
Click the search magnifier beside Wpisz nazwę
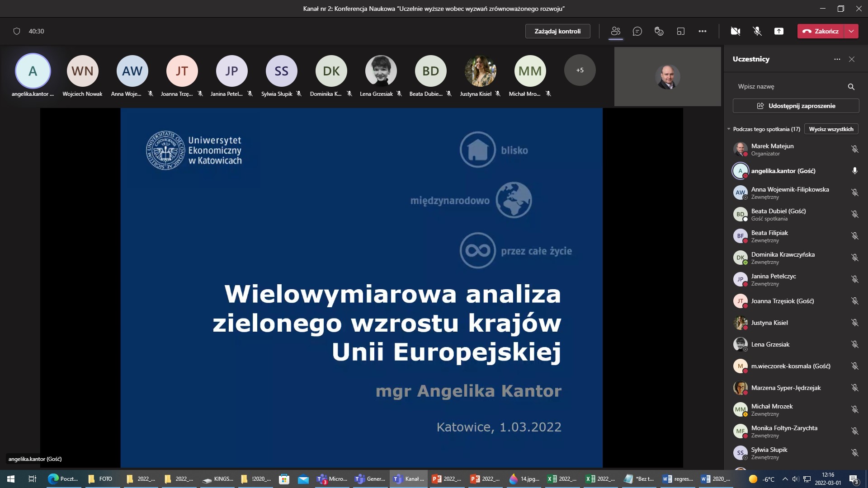pos(850,86)
